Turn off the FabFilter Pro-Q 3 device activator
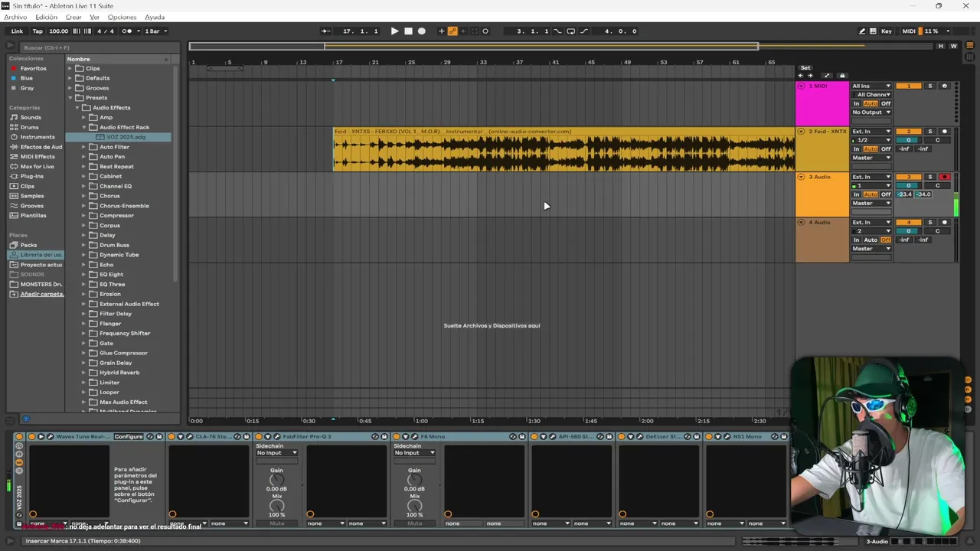This screenshot has height=551, width=980. [258, 437]
